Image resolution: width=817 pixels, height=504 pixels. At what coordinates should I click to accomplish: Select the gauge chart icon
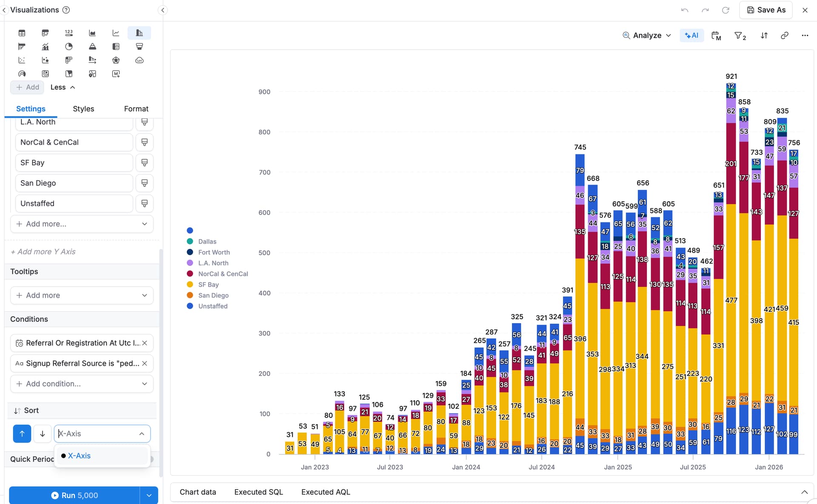click(22, 74)
